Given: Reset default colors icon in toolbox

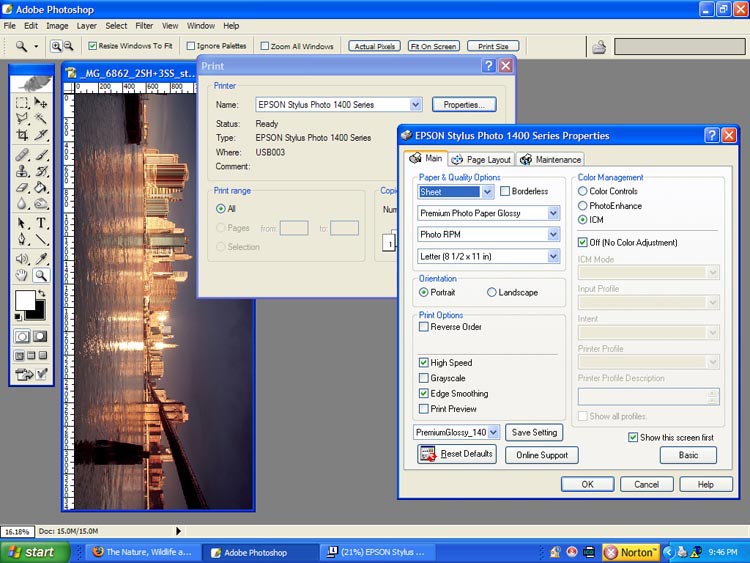Looking at the screenshot, I should [18, 317].
